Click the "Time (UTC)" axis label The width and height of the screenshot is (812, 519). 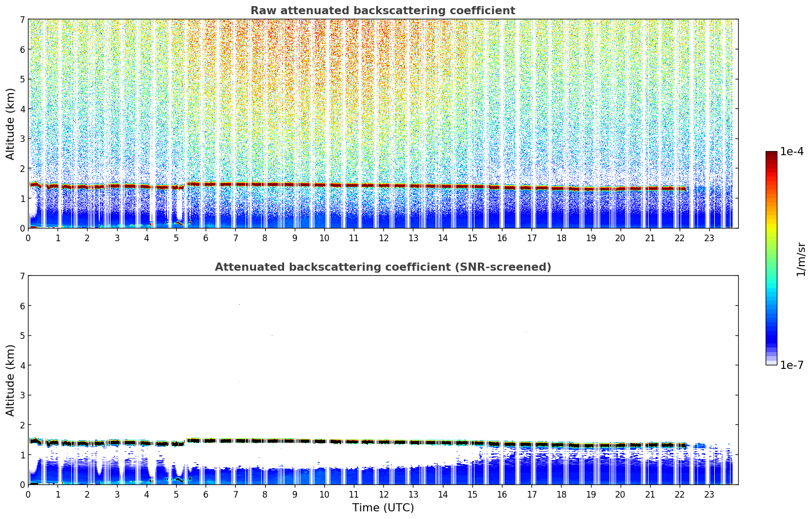pos(383,508)
